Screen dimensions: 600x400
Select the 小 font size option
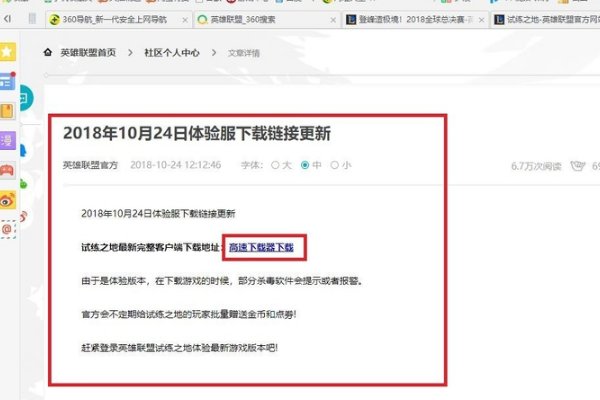click(x=341, y=165)
